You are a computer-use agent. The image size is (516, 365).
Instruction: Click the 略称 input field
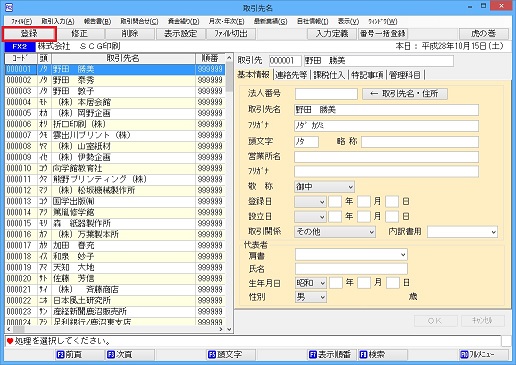pyautogui.click(x=420, y=142)
